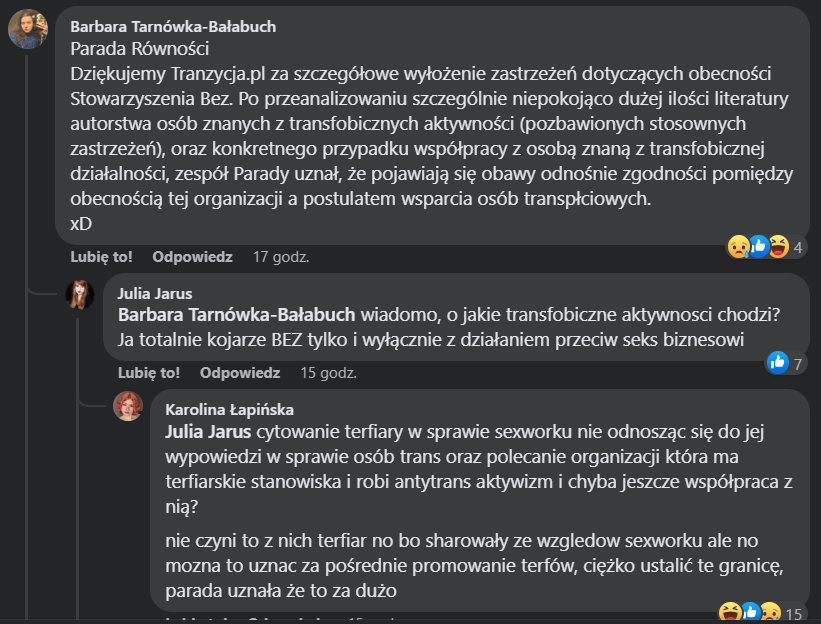Like Barbara's comment with Lubię to!
The width and height of the screenshot is (821, 624).
tap(101, 257)
